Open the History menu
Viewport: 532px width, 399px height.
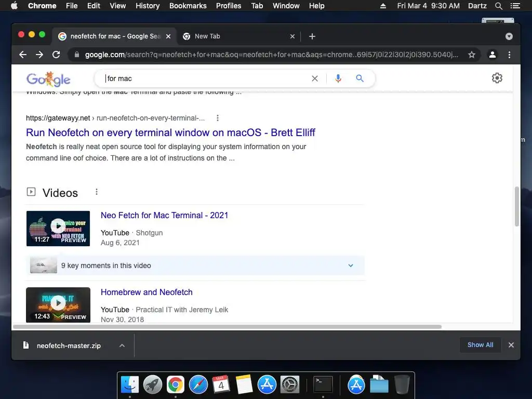click(148, 6)
